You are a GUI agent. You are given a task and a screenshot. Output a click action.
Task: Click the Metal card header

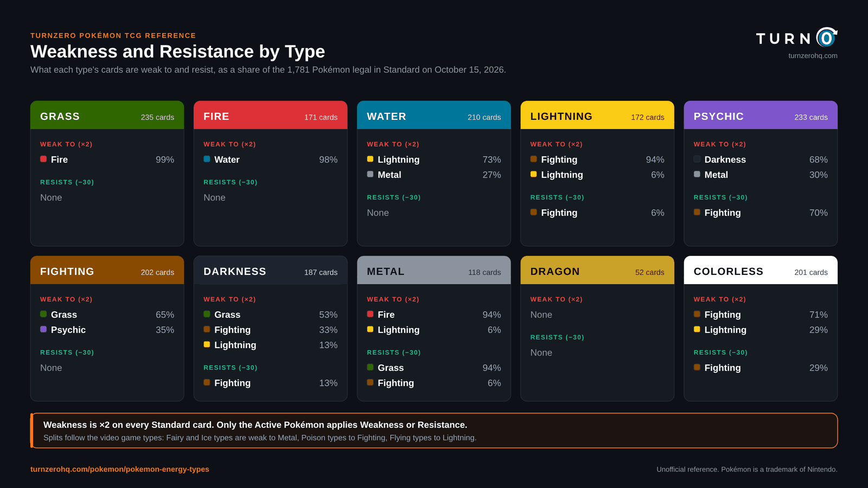434,270
